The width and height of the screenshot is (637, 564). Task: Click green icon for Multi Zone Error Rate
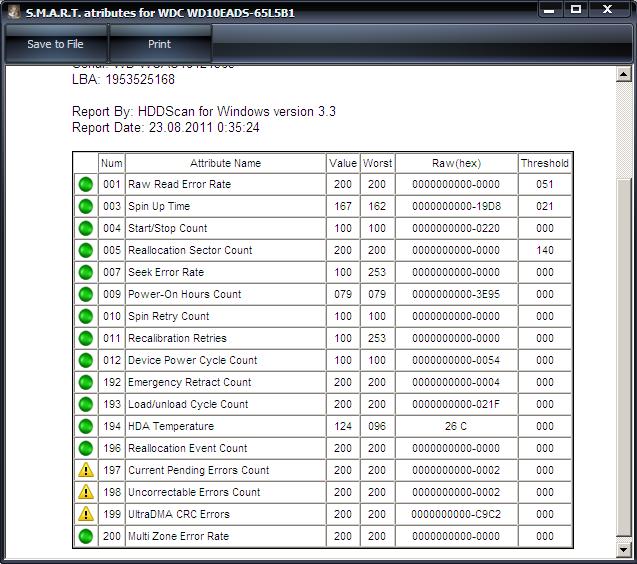pyautogui.click(x=85, y=536)
